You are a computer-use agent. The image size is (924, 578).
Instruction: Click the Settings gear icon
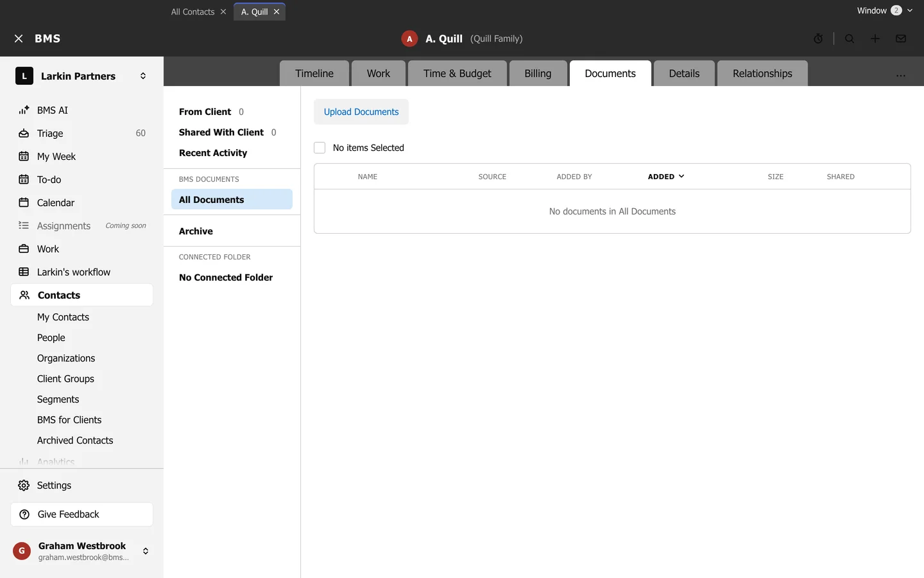pos(24,486)
